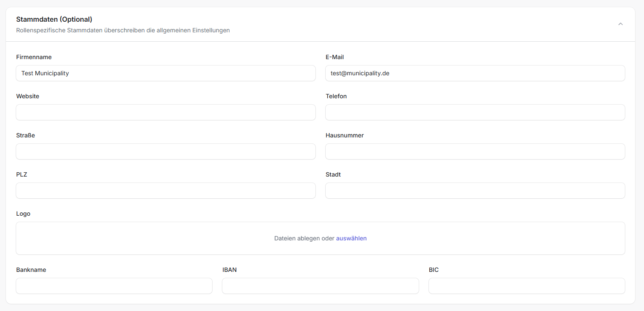
Task: Click the Firmenname label text
Action: tap(34, 57)
